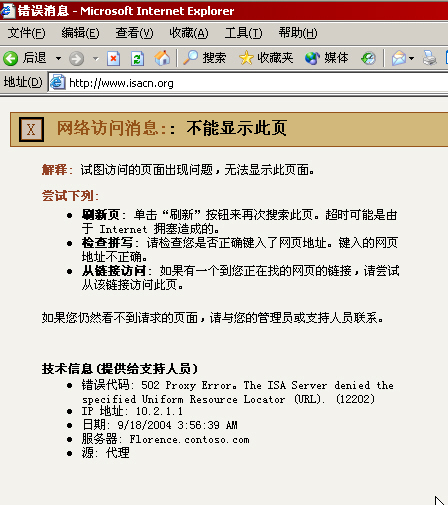Viewport: 448px width, 505px height.
Task: Open the 文件(F) menu
Action: click(26, 33)
